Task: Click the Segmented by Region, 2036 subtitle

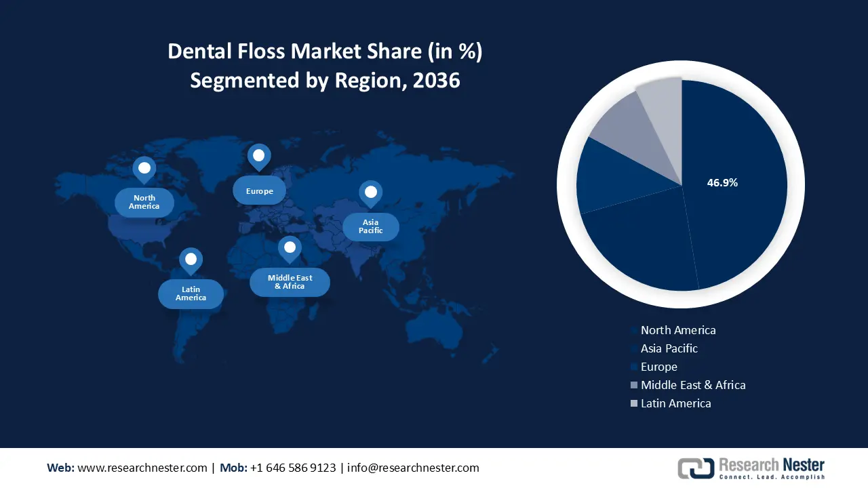Action: point(325,80)
